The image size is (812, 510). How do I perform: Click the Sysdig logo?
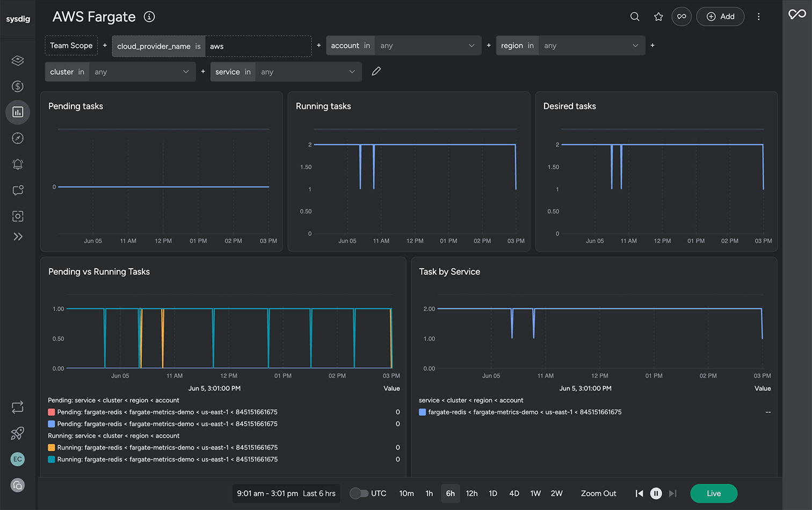click(18, 19)
